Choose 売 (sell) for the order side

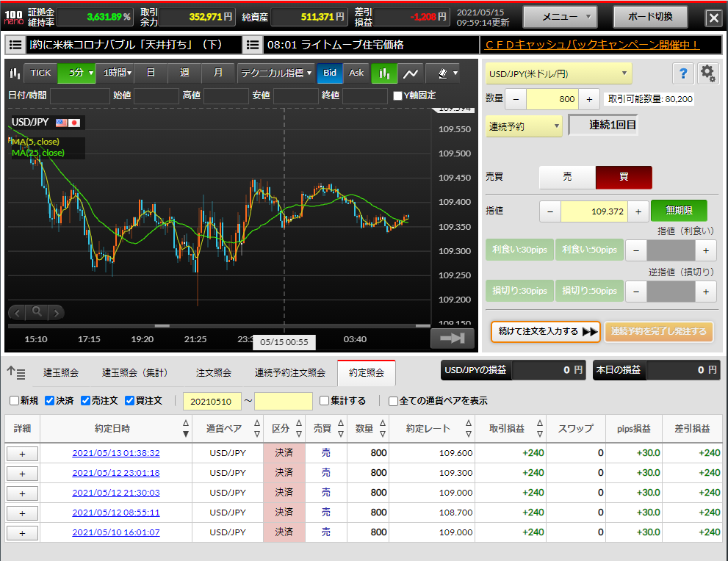567,177
